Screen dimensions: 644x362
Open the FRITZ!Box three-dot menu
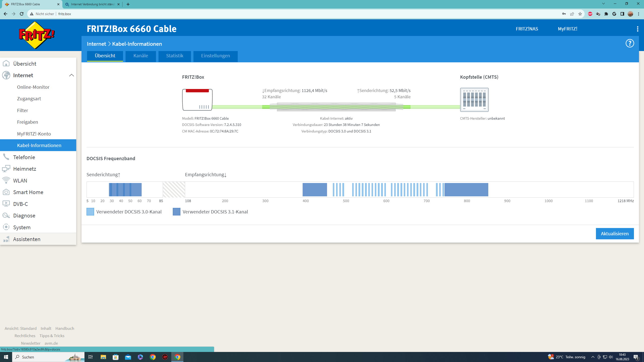coord(637,29)
